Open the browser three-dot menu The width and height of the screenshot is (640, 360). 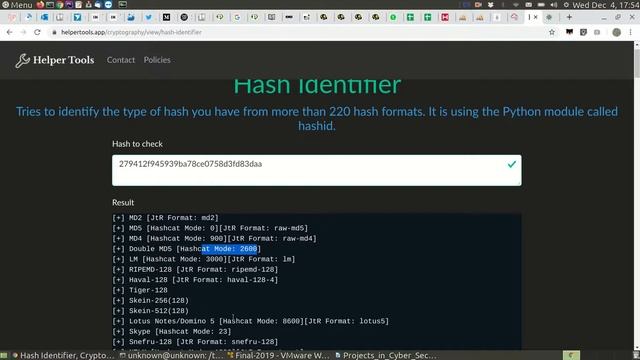point(631,32)
